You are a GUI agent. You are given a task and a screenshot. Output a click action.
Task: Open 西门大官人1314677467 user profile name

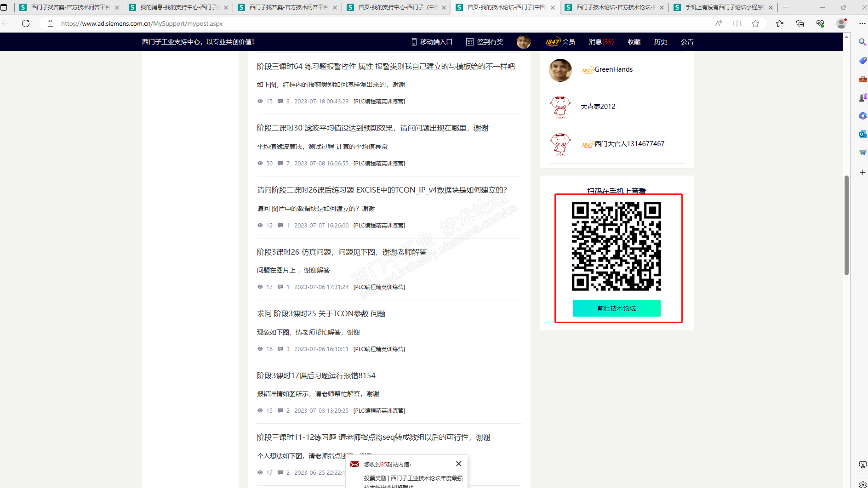coord(629,144)
